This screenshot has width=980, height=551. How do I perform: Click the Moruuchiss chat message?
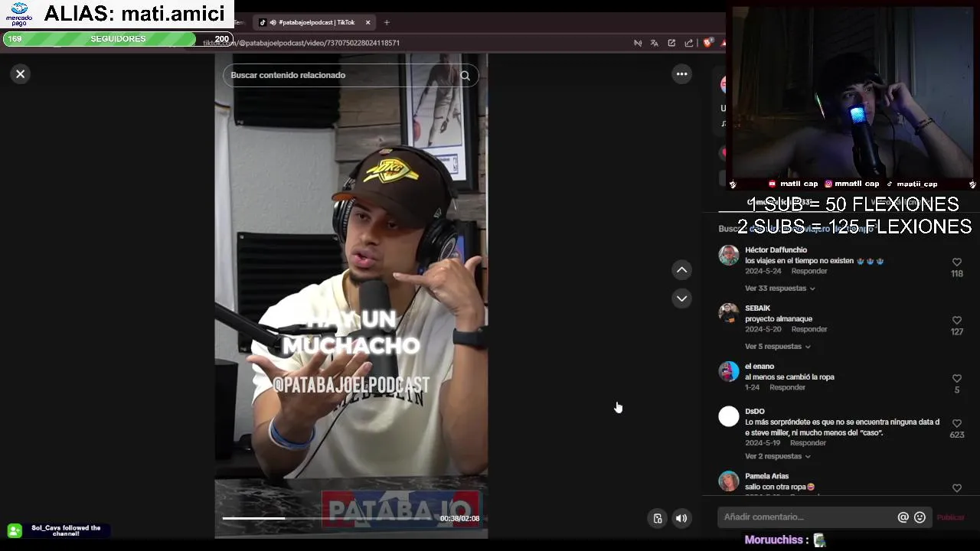coord(785,540)
